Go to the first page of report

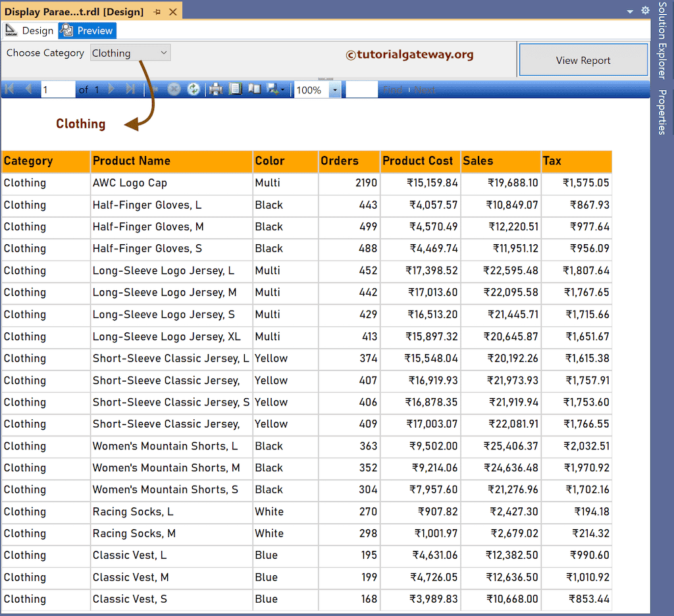pyautogui.click(x=9, y=90)
